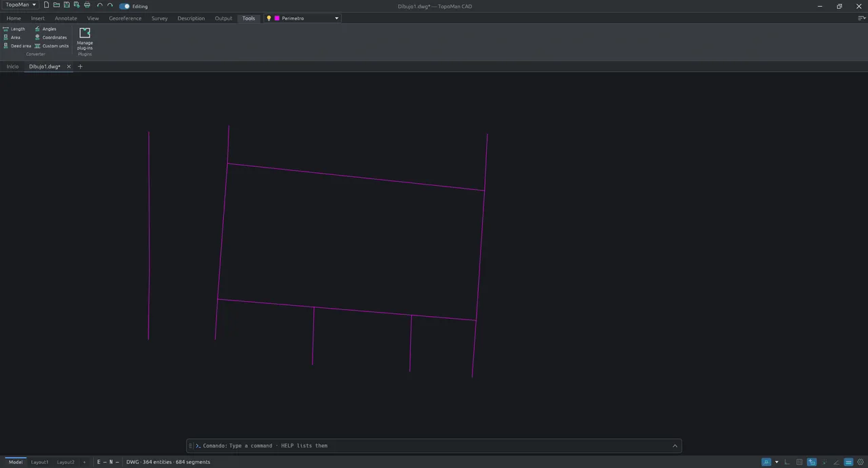
Task: Open the Survey ribbon tab
Action: (x=159, y=18)
